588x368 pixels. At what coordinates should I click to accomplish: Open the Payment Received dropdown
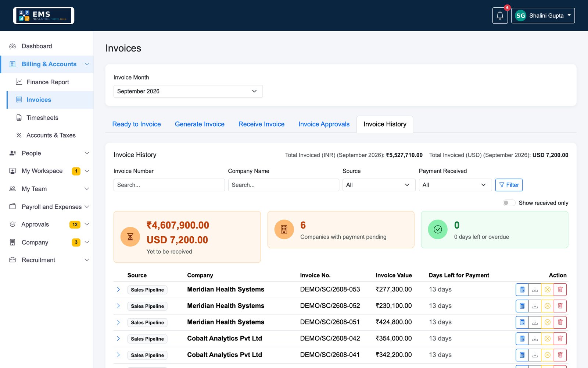point(455,185)
